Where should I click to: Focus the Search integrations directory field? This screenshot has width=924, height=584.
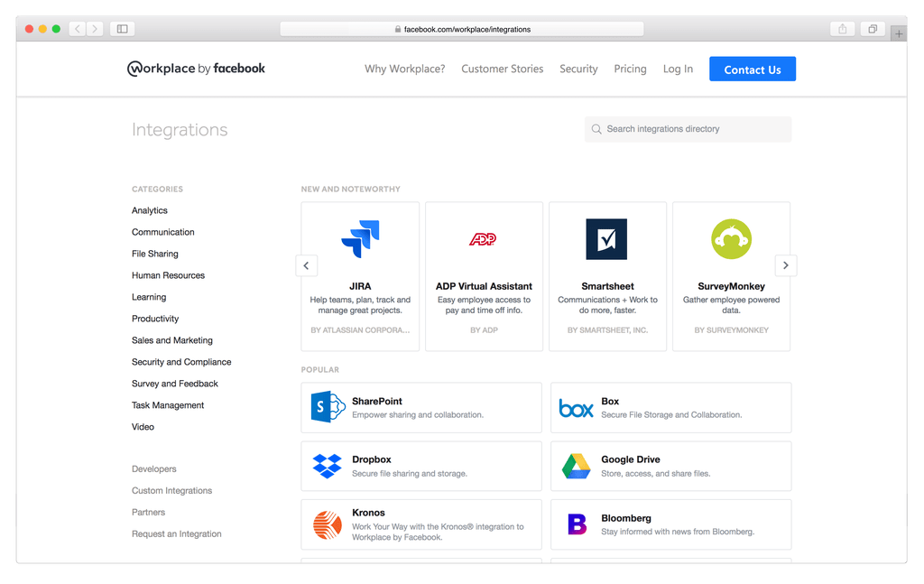pyautogui.click(x=688, y=129)
